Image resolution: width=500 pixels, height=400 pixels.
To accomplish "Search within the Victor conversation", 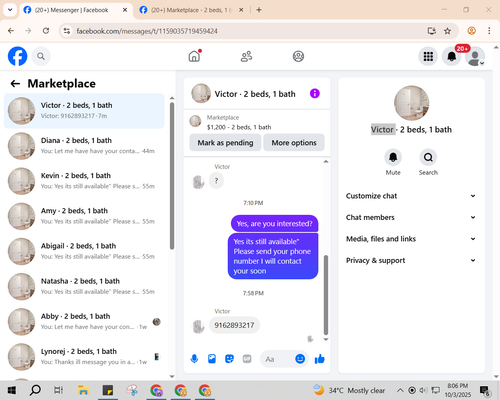I will [x=428, y=157].
